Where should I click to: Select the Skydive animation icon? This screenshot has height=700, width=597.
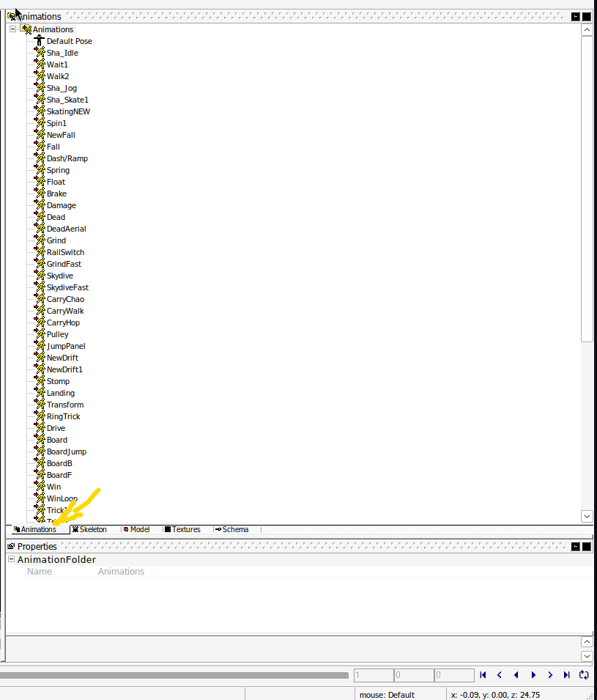coord(39,275)
